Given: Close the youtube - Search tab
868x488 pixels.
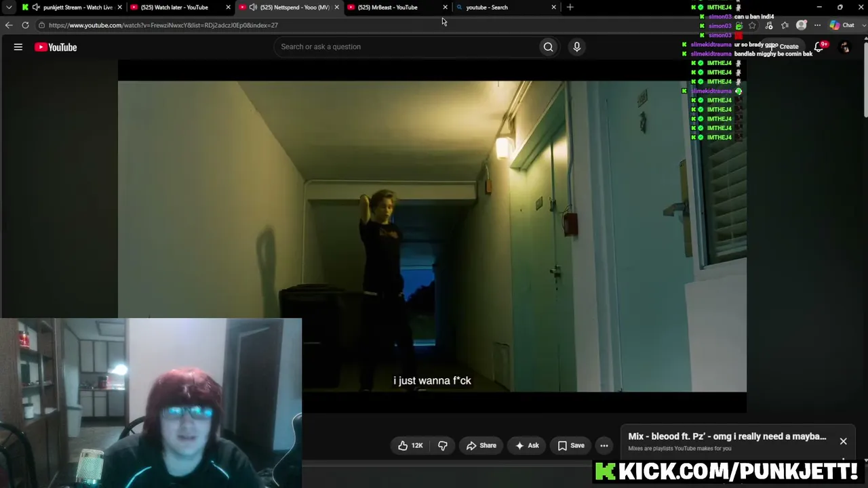Looking at the screenshot, I should [554, 7].
